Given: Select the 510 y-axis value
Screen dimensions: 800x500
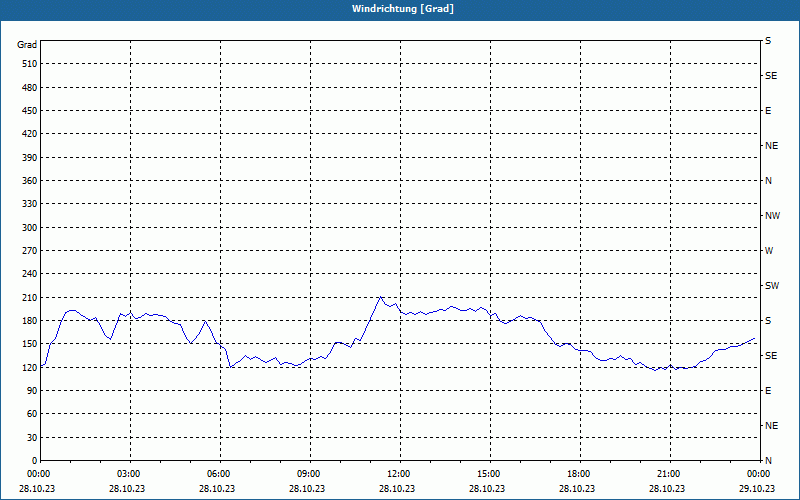Looking at the screenshot, I should coord(30,64).
